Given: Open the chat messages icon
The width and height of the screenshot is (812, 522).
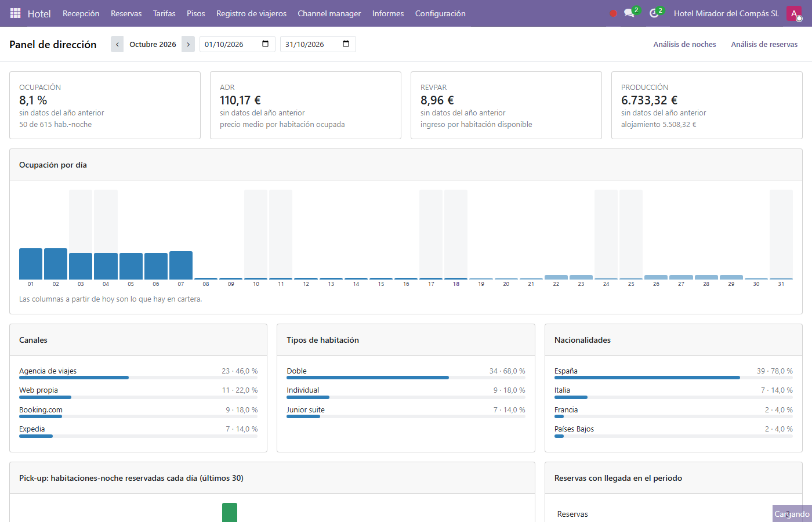Looking at the screenshot, I should coord(629,13).
